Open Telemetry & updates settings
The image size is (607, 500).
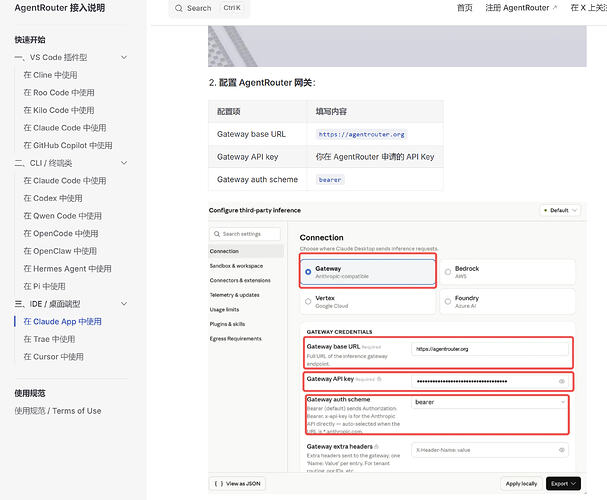[235, 295]
